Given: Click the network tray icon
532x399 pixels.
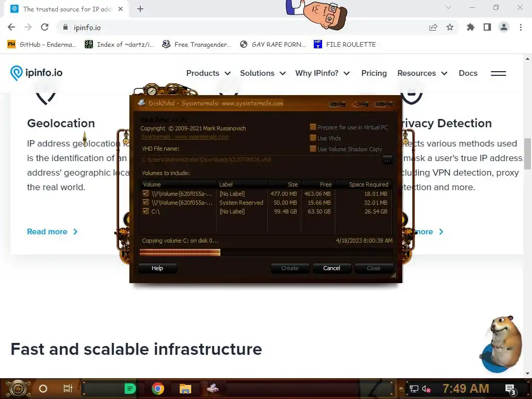Looking at the screenshot, I should (414, 389).
